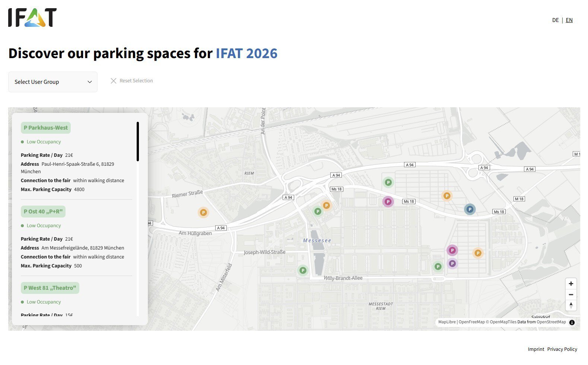Viewport: 588px width, 365px height.
Task: Switch language to DE
Action: click(x=555, y=20)
